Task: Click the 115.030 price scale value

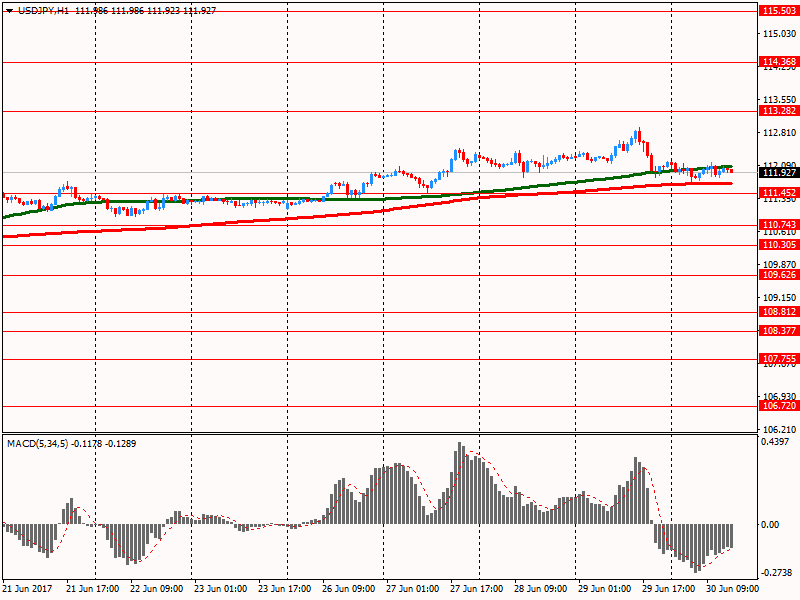Action: click(779, 34)
